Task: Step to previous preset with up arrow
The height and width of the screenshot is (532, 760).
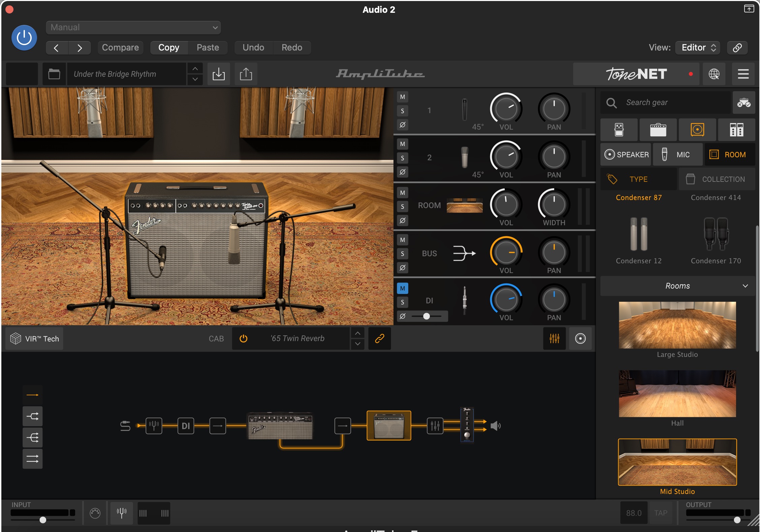Action: [195, 69]
